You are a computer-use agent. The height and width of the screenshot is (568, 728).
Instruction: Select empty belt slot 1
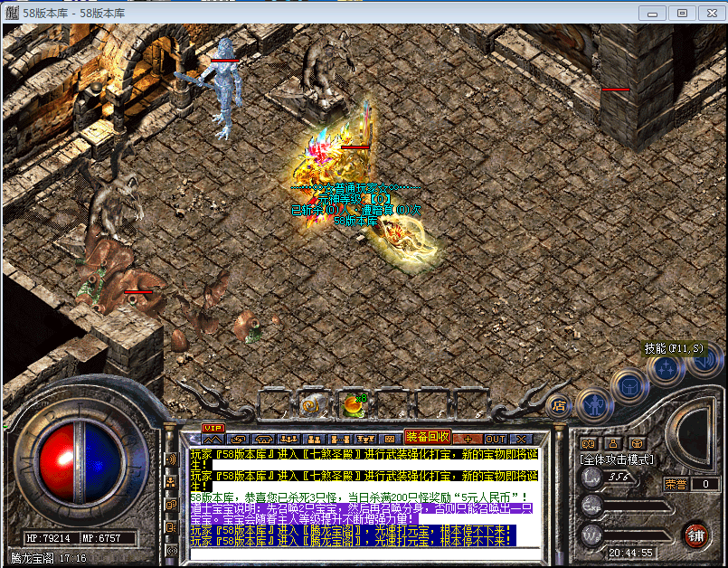pos(273,404)
